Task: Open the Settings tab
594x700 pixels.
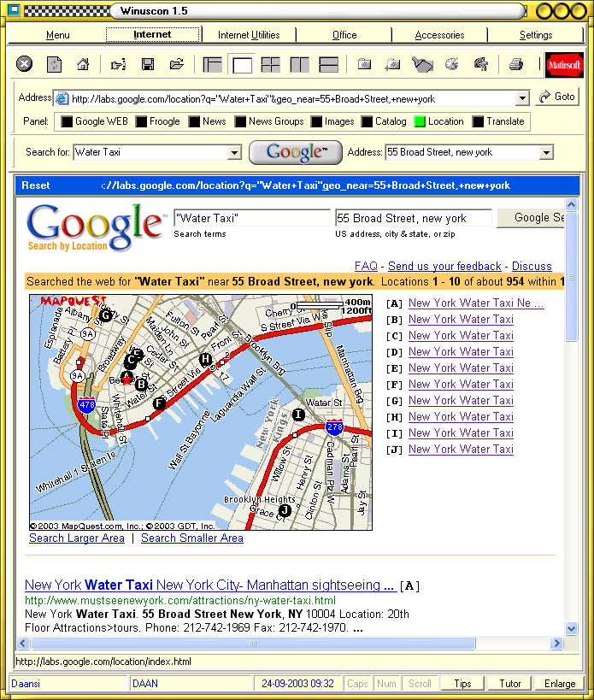Action: 536,35
